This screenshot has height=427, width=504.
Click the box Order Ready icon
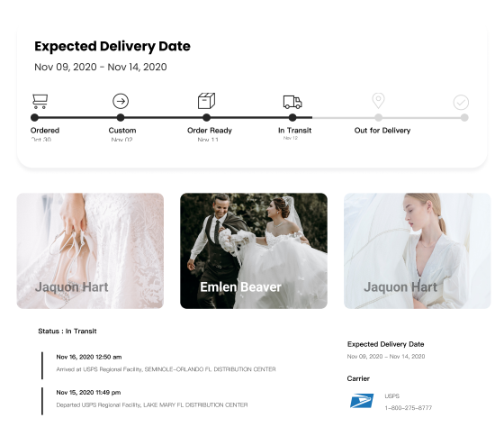pos(206,101)
